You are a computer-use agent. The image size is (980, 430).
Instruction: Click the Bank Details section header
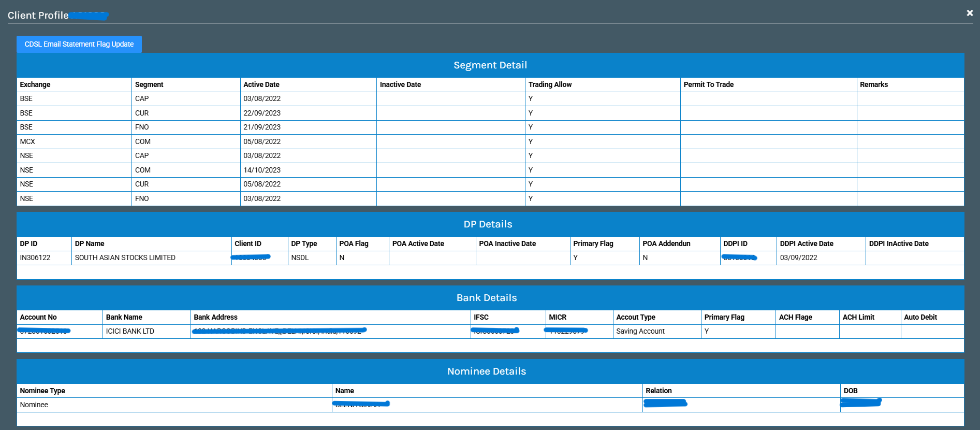pyautogui.click(x=486, y=298)
